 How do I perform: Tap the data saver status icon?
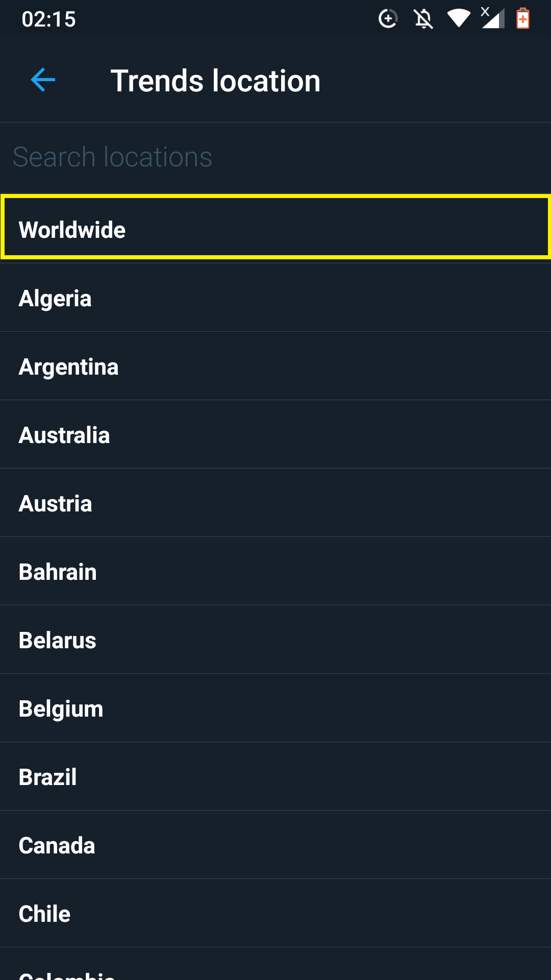388,19
